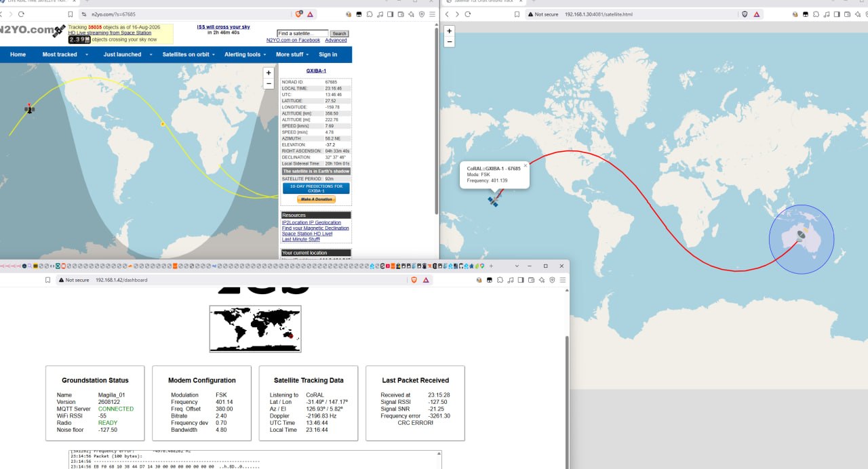Go back in the satellite.html browser window

click(x=446, y=14)
